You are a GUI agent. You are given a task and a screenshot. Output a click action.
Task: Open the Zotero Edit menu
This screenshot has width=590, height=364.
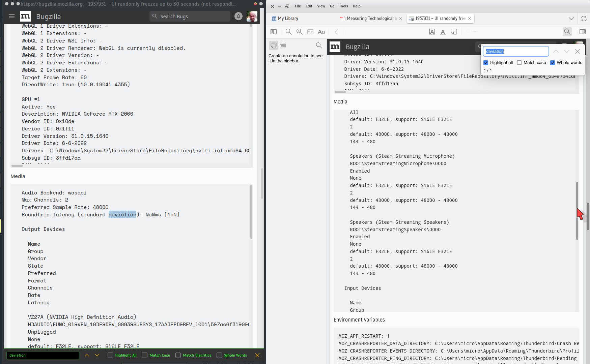pos(309,6)
